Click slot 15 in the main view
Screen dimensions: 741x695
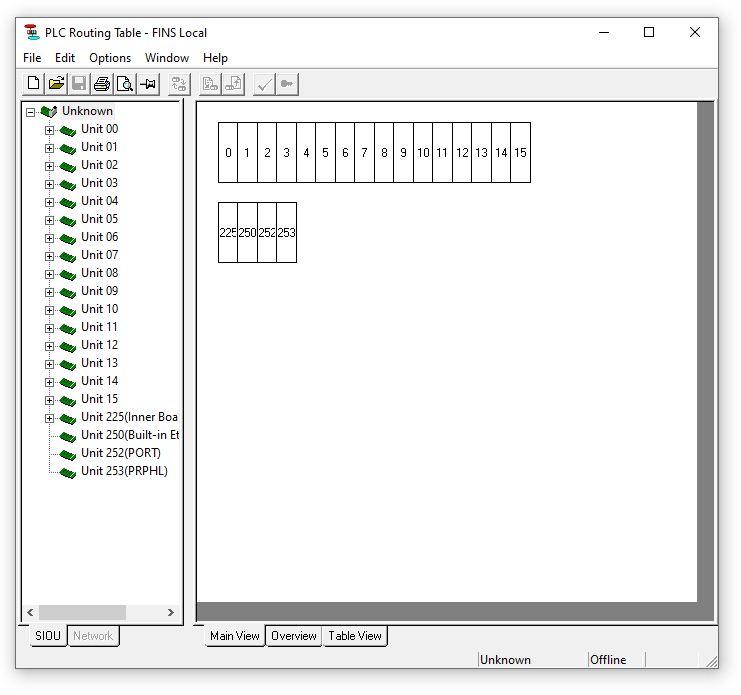pos(521,153)
